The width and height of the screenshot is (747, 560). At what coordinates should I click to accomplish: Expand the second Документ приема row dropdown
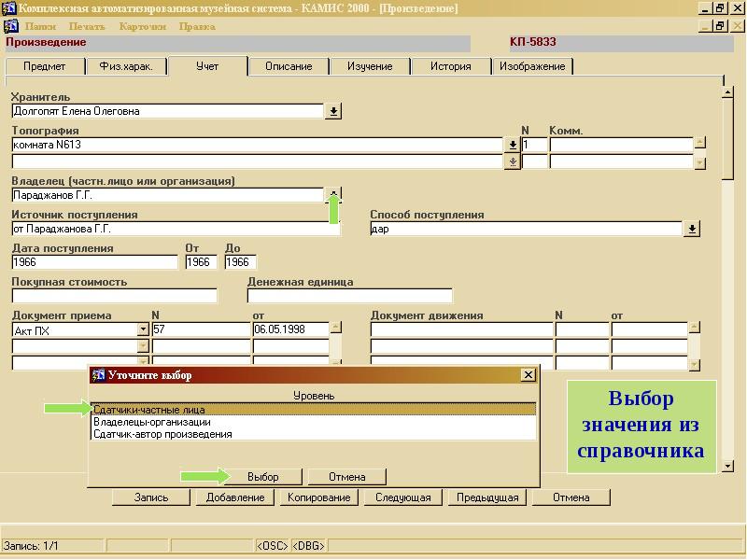point(143,346)
